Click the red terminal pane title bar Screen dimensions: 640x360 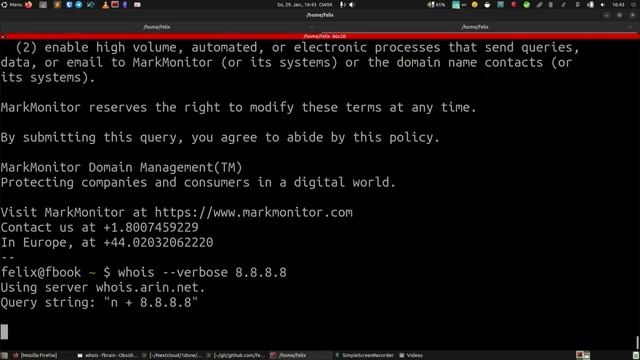(x=320, y=36)
